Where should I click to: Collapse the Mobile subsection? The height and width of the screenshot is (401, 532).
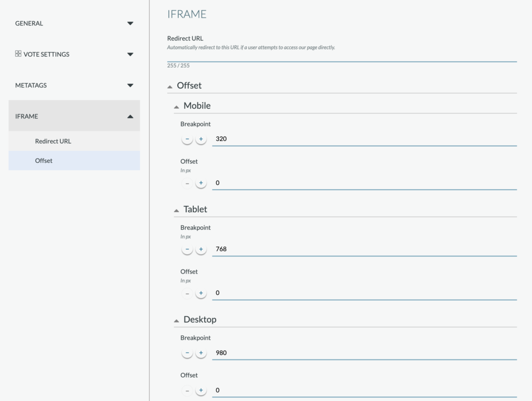coord(177,107)
